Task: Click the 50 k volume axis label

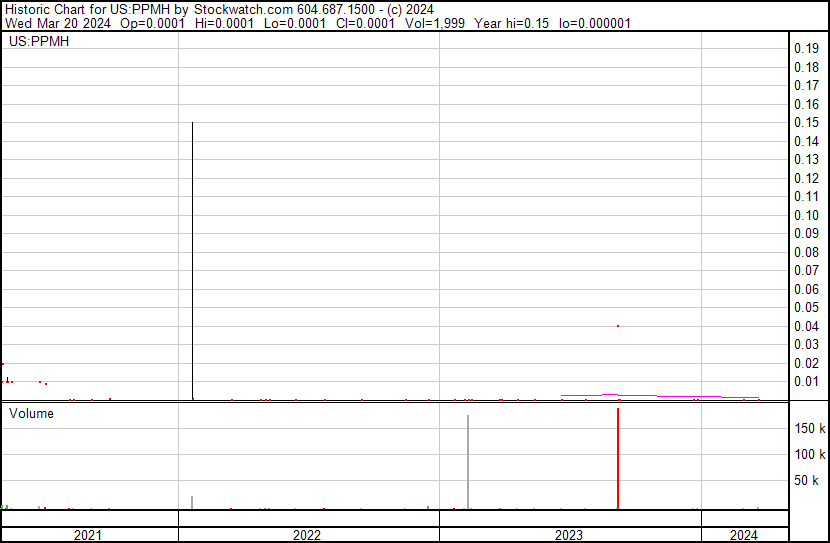Action: (808, 481)
